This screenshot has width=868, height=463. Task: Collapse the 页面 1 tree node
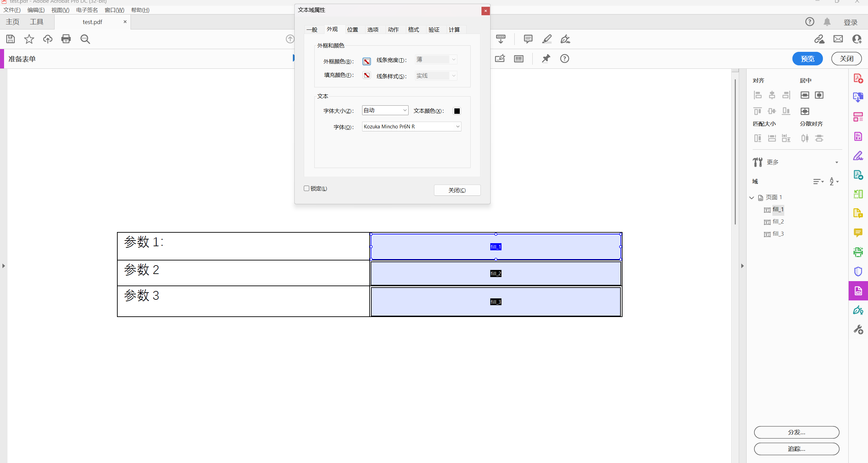coord(751,197)
